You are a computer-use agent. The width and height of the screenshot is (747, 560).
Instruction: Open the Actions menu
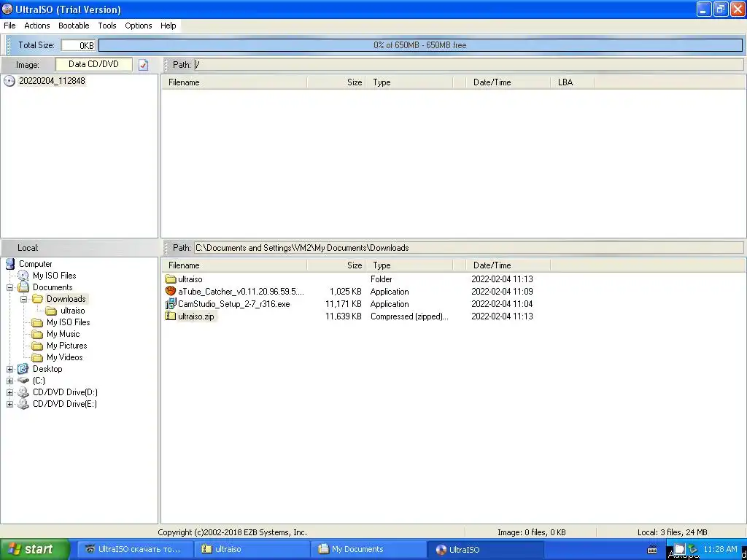pos(37,26)
